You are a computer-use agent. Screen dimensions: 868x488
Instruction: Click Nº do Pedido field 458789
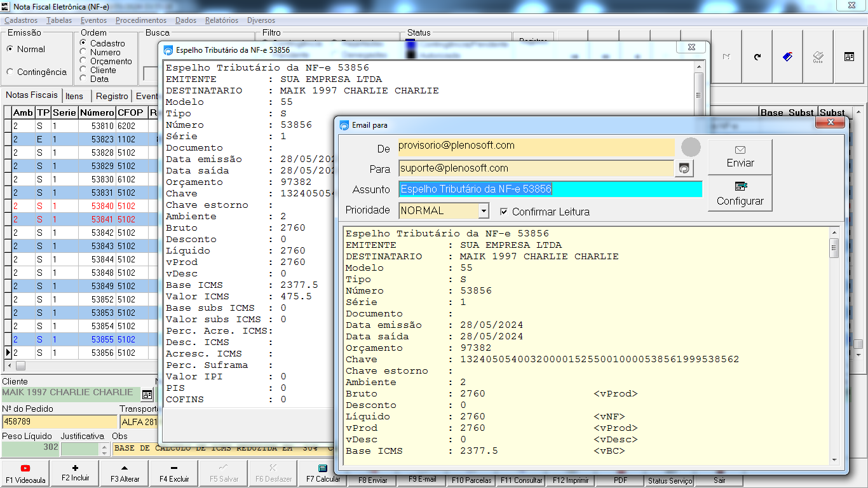pyautogui.click(x=60, y=421)
